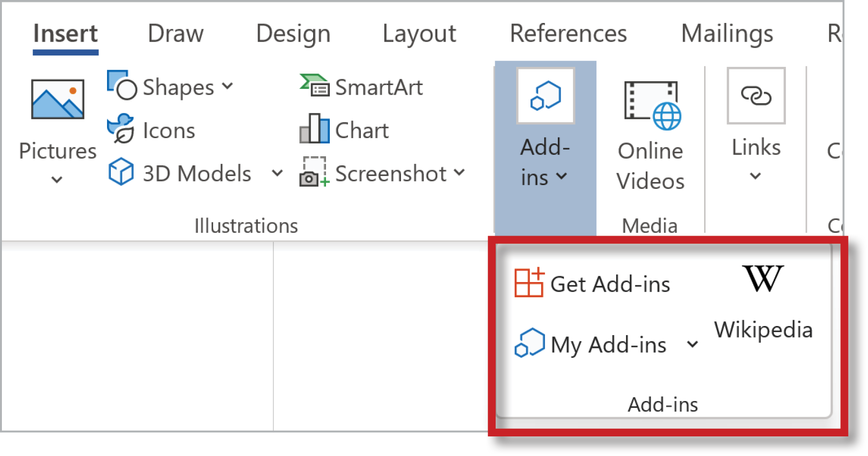
Task: Click the Media group label
Action: click(x=650, y=226)
